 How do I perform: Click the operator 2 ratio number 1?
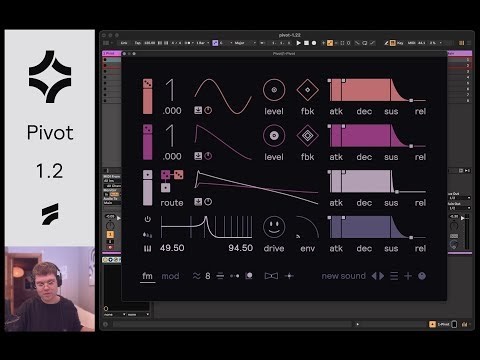(x=171, y=136)
